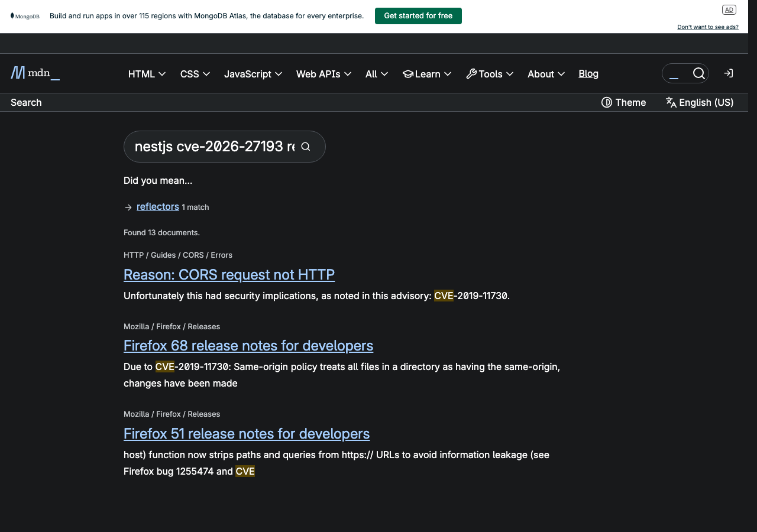Click the 'Get started for free' MongoDB button
The width and height of the screenshot is (757, 532).
click(418, 16)
